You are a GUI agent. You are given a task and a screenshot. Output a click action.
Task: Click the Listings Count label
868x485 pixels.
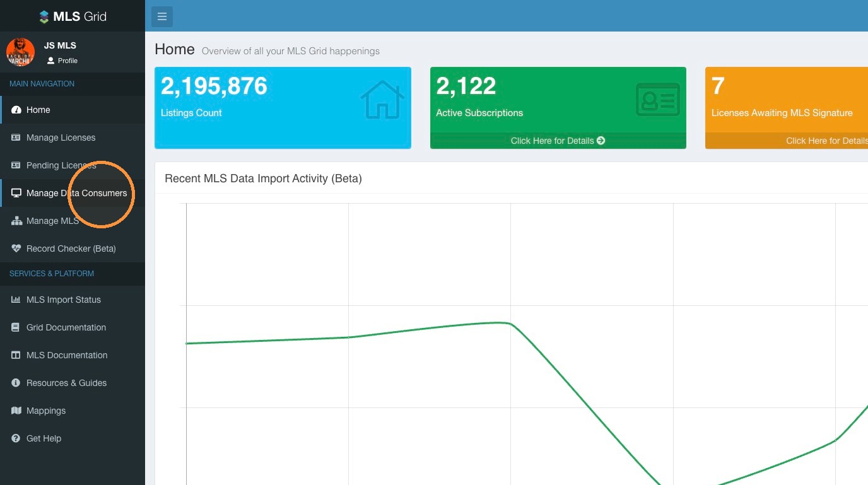(191, 113)
